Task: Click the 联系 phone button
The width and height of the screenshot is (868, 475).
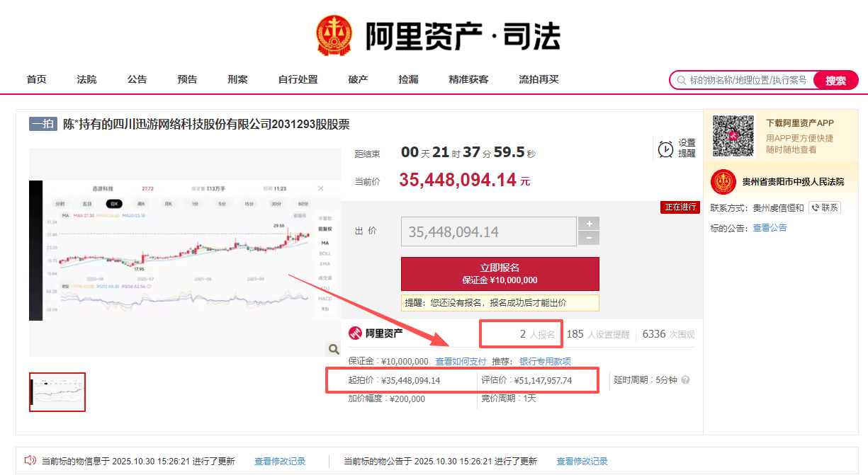Action: coord(825,207)
